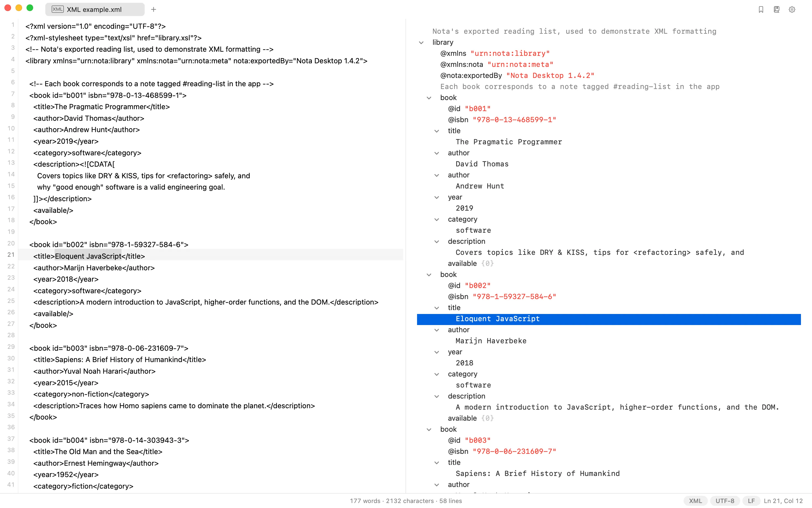Open the bookmarked book icon next to settings

776,9
